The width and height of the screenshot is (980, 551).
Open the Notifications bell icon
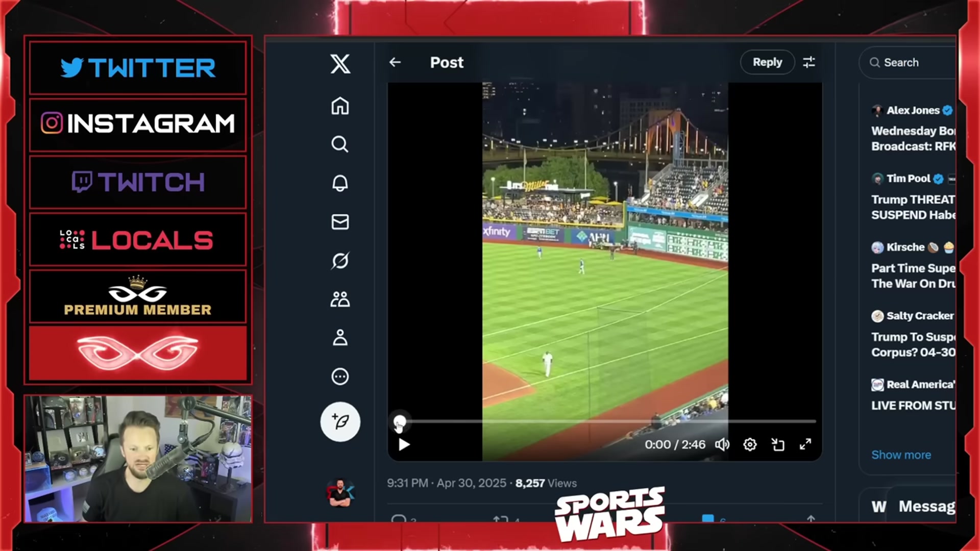pyautogui.click(x=340, y=183)
